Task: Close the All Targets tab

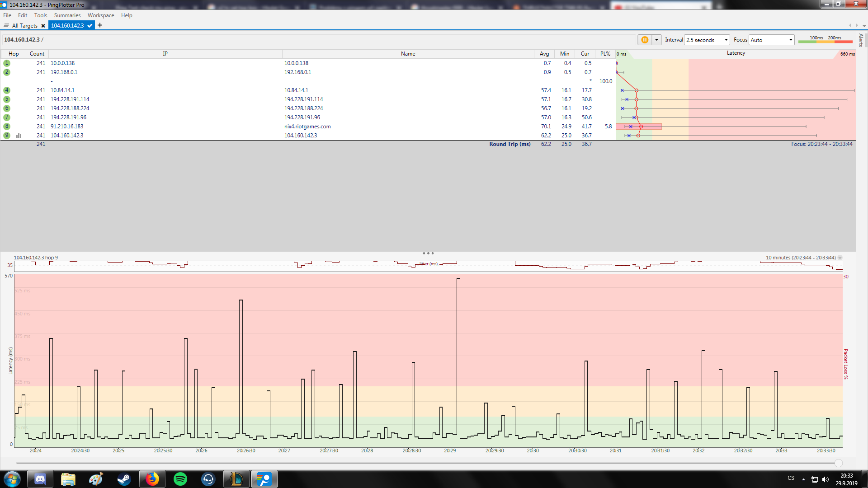Action: point(43,26)
